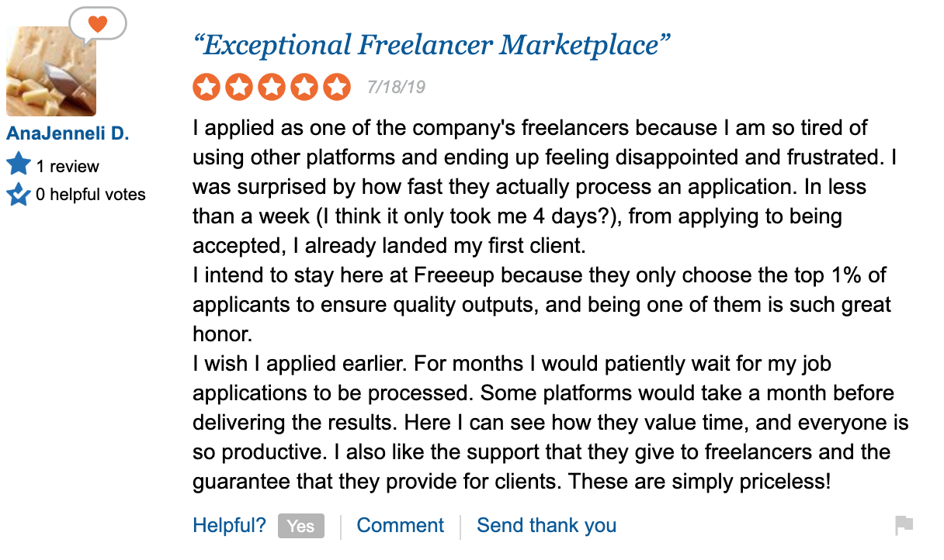The image size is (944, 560).
Task: Click the fifth orange rating star
Action: tap(337, 87)
